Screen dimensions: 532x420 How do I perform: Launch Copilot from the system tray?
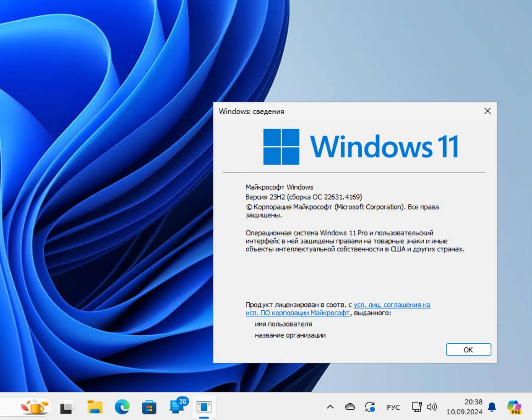point(514,407)
